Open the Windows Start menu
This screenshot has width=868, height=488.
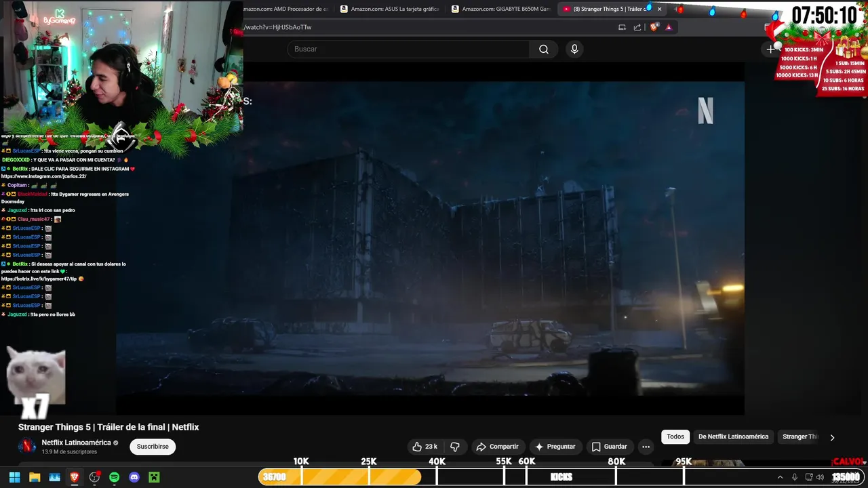[14, 477]
